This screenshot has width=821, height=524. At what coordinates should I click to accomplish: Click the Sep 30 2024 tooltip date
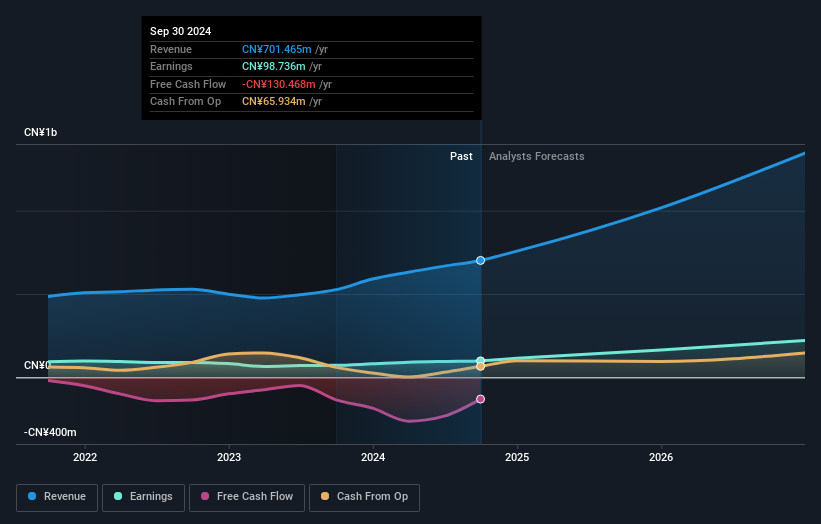point(181,31)
